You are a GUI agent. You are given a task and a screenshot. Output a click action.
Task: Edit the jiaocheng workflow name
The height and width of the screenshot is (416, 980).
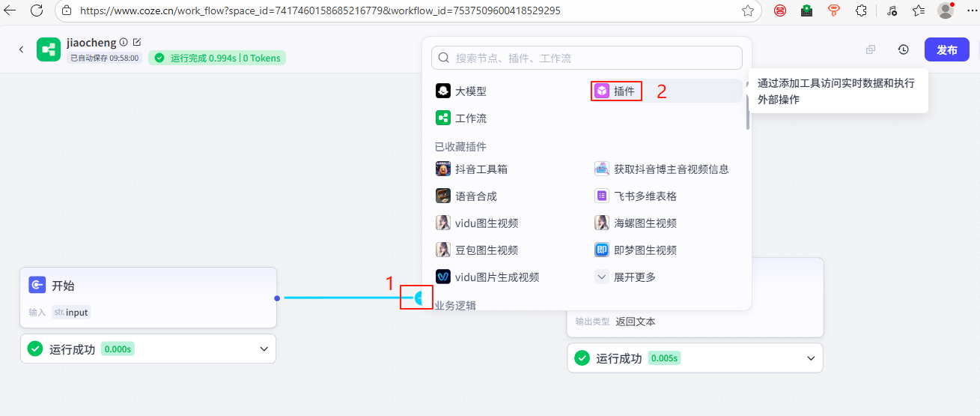click(x=136, y=43)
